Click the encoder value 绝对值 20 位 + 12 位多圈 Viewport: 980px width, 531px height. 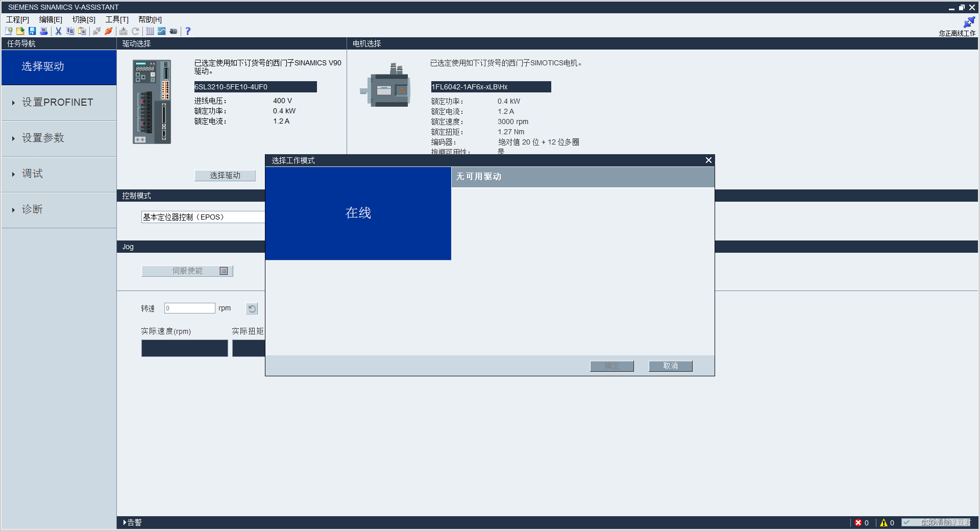click(538, 142)
